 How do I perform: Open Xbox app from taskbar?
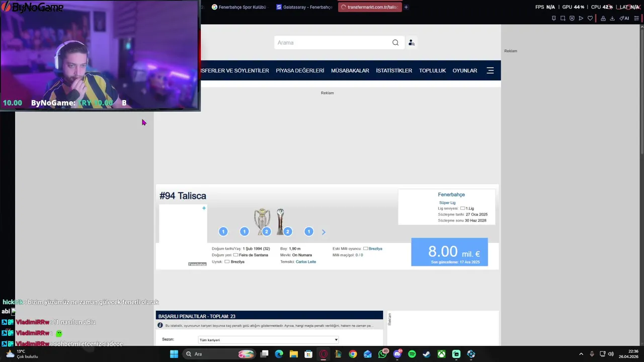point(441,354)
